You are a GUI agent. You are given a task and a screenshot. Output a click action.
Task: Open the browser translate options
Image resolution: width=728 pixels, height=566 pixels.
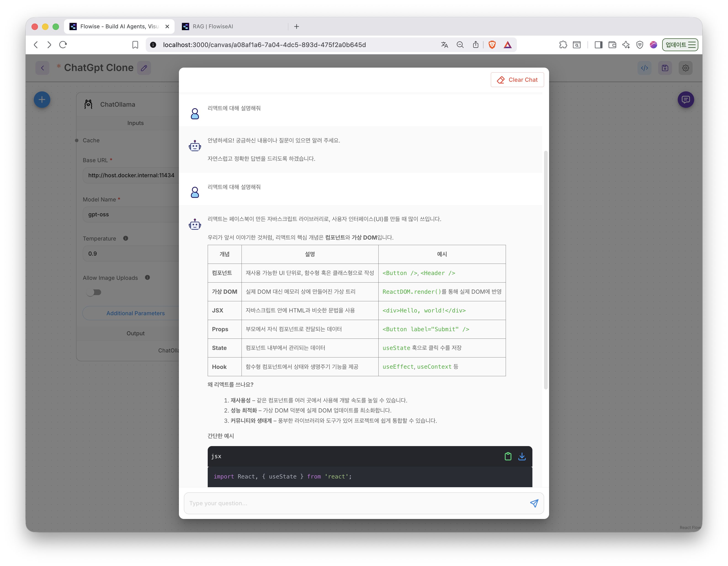point(444,45)
